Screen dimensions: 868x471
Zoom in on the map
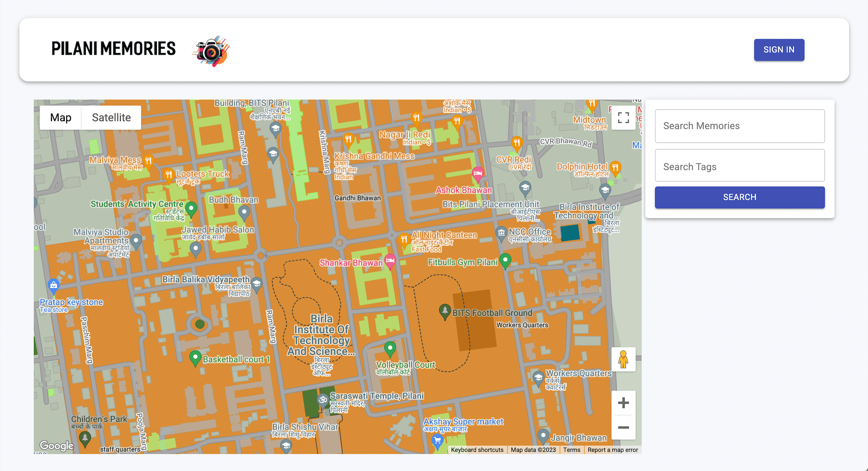point(623,403)
